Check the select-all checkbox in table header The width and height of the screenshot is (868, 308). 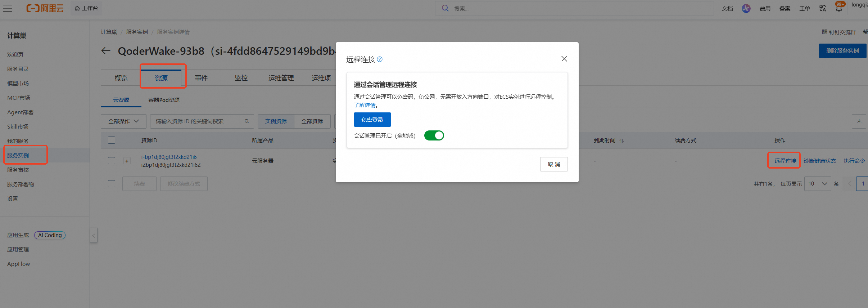tap(112, 140)
